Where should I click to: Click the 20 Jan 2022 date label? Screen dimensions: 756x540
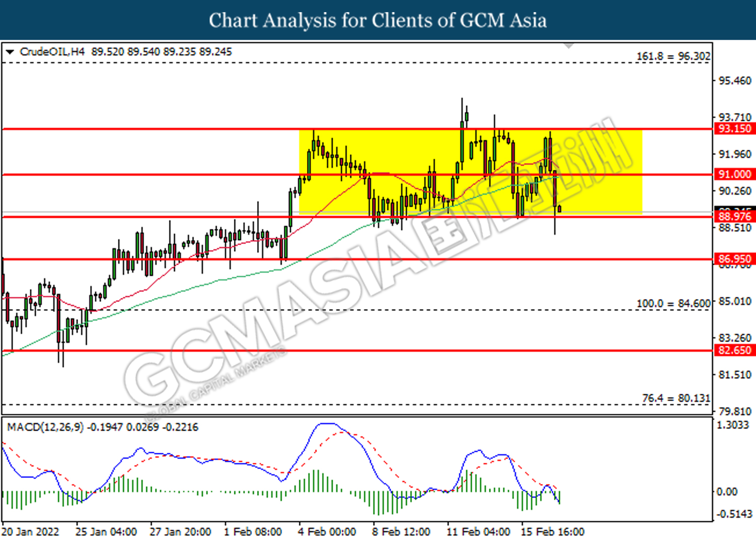point(30,531)
